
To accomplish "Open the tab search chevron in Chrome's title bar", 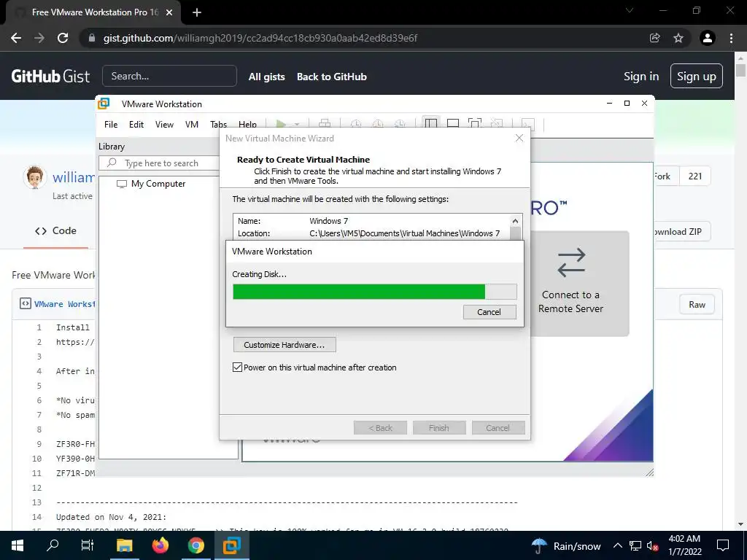I will (630, 10).
